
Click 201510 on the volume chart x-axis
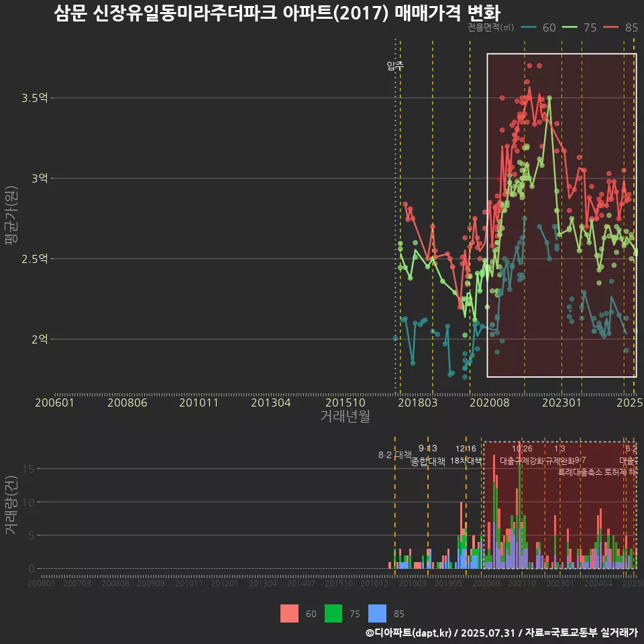pyautogui.click(x=339, y=583)
